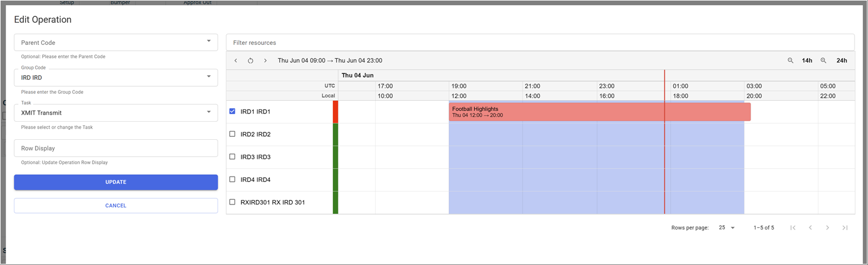Check the IRD4 IRD4 resource checkbox
This screenshot has height=265, width=868.
tap(233, 179)
